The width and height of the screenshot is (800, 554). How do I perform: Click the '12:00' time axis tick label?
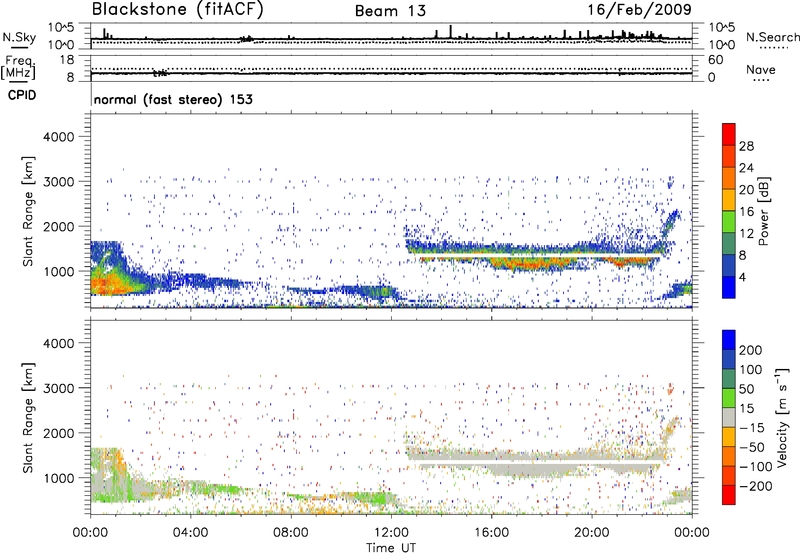coord(391,533)
